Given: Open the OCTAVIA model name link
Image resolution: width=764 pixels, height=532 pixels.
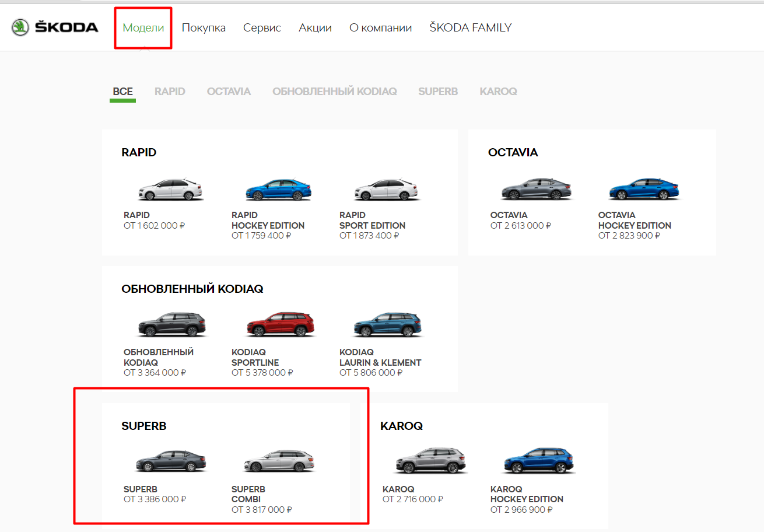Looking at the screenshot, I should (509, 215).
